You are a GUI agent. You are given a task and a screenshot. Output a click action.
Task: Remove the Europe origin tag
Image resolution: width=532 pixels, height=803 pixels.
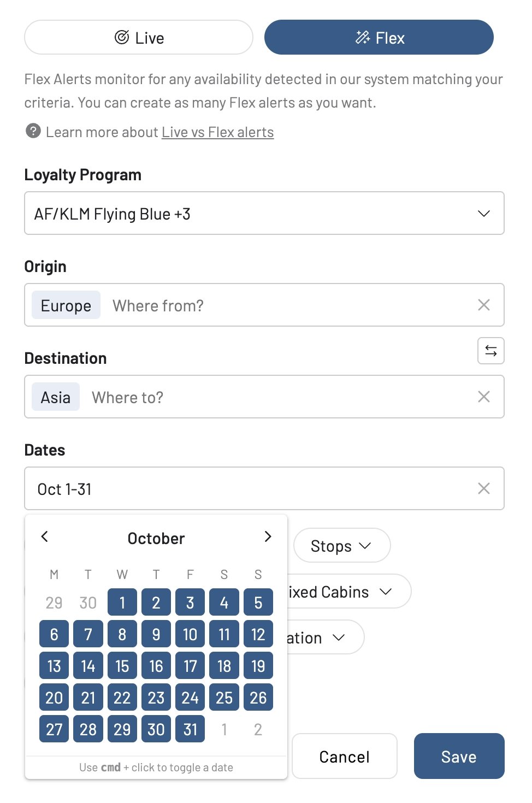(66, 305)
